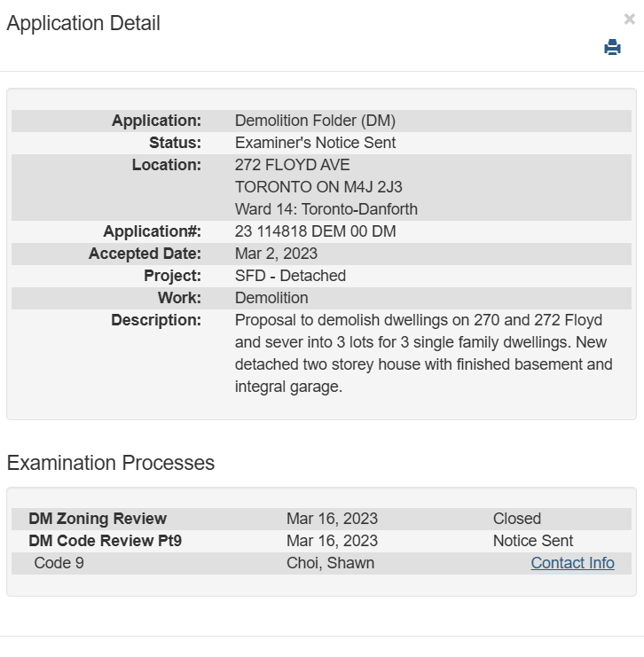Viewport: 644px width, 657px height.
Task: Click the Closed status of Zoning Review
Action: pyautogui.click(x=516, y=519)
